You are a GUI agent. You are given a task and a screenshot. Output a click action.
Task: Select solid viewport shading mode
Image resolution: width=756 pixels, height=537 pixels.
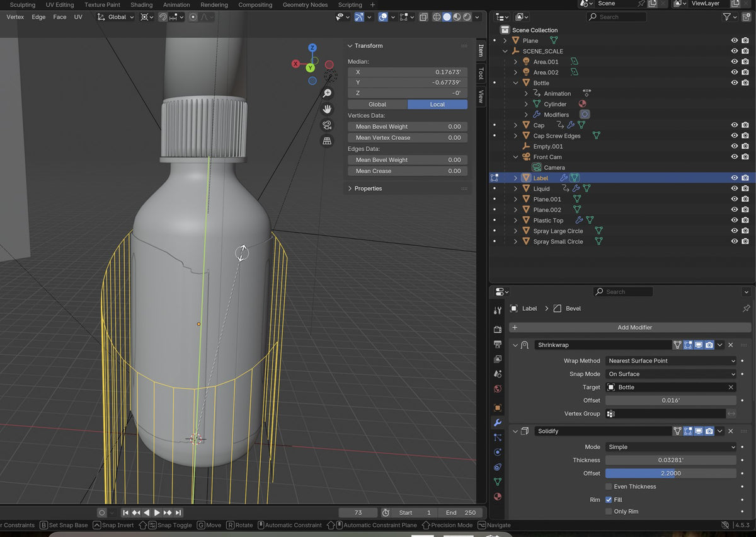pyautogui.click(x=447, y=17)
